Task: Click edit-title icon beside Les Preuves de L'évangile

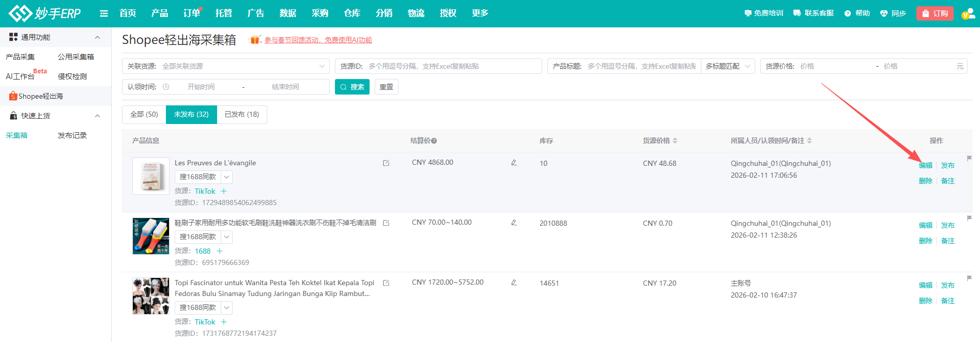Action: point(386,163)
